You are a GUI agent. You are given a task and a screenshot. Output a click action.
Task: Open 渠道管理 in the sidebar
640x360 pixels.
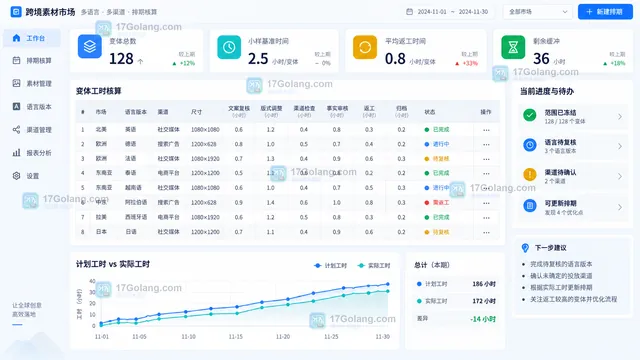tap(32, 130)
